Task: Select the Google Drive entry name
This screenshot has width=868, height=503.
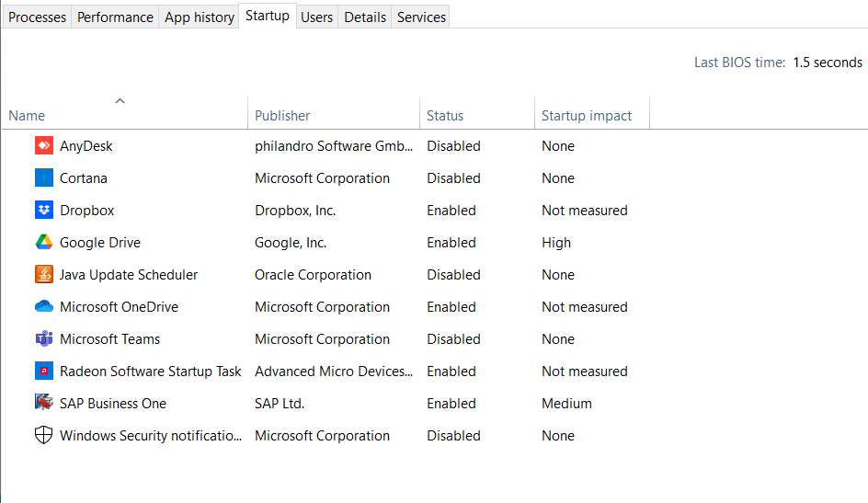Action: click(x=100, y=243)
